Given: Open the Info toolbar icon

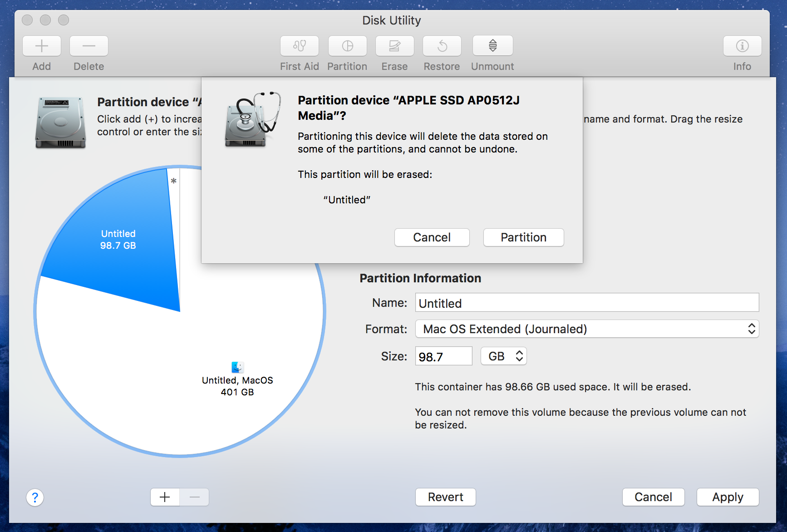Looking at the screenshot, I should tap(742, 46).
